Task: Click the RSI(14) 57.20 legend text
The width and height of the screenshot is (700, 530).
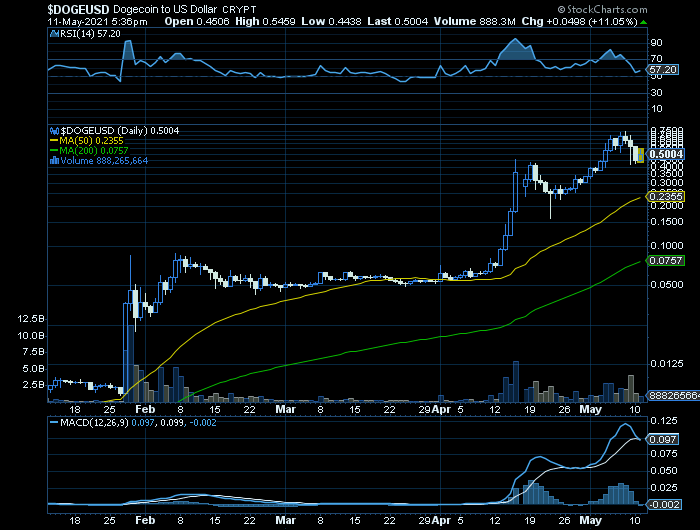Action: 90,34
